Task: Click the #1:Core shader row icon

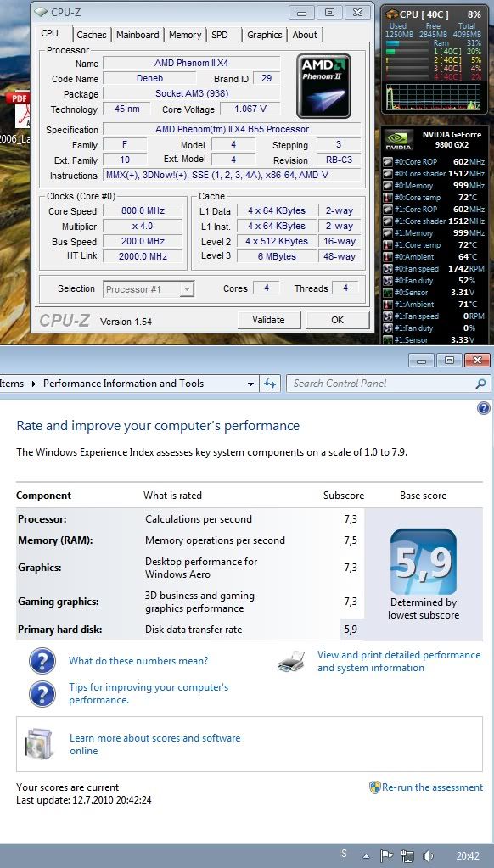Action: [x=388, y=221]
